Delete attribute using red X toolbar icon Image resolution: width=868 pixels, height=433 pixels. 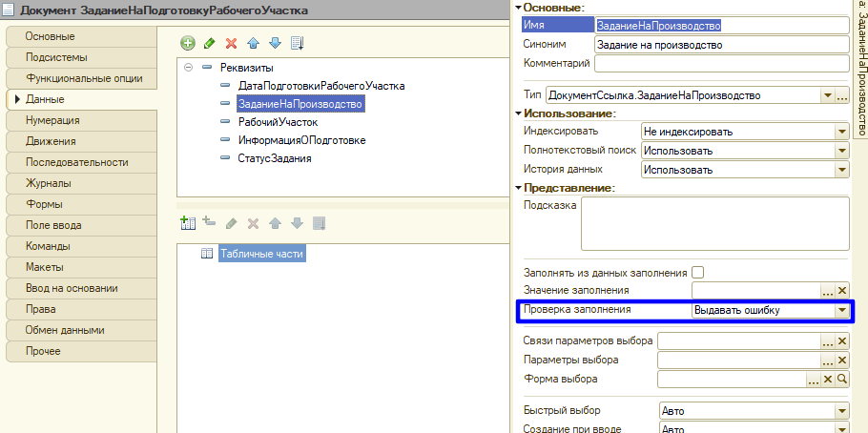pyautogui.click(x=231, y=43)
